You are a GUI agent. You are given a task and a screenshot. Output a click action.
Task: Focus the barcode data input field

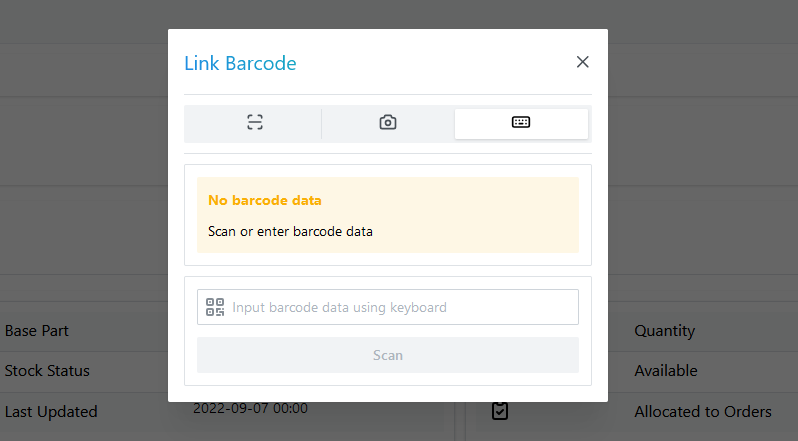coord(388,307)
